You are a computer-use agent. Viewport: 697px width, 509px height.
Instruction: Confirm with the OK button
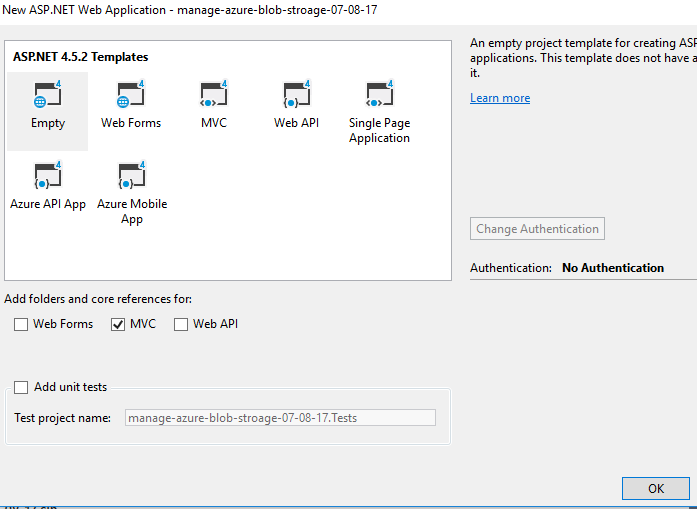(656, 489)
